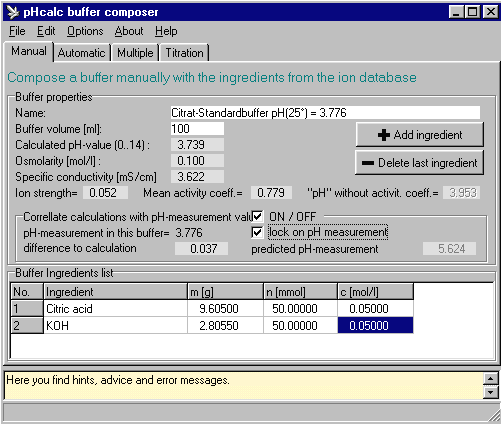
Task: Select the KOH mass cell 2.80550
Action: 226,325
